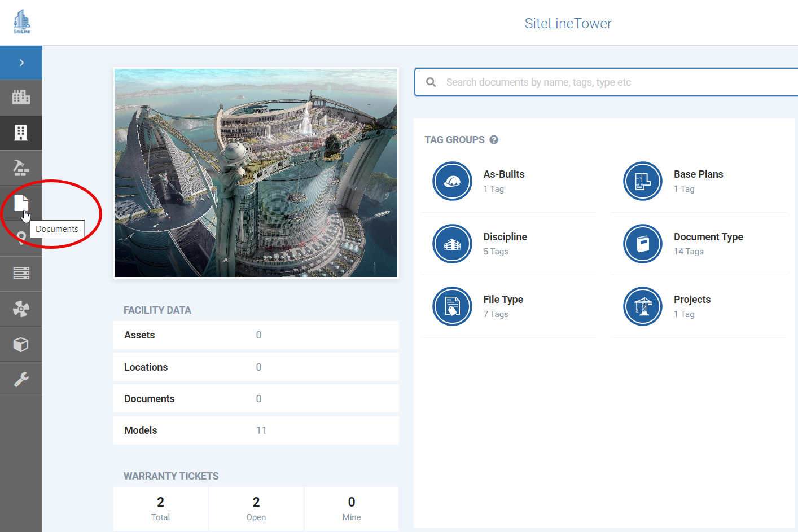Click the Documents page icon in sidebar
The height and width of the screenshot is (532, 798).
tap(21, 203)
